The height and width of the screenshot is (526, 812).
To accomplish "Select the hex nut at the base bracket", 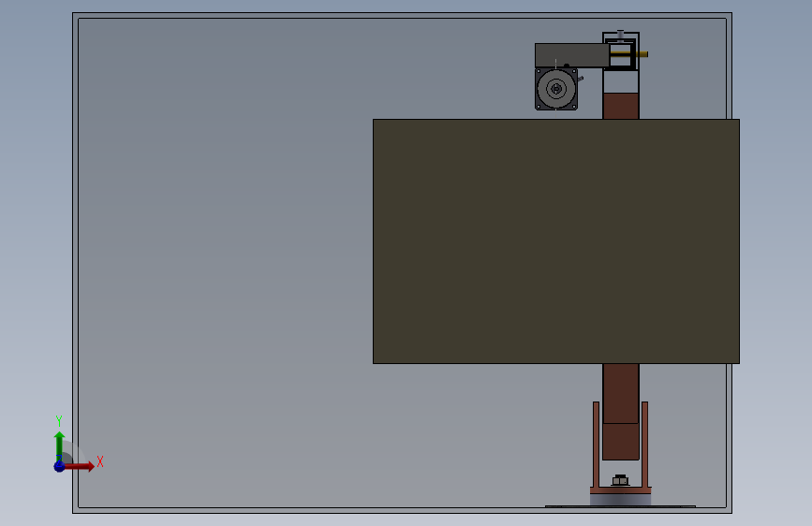I will [620, 480].
